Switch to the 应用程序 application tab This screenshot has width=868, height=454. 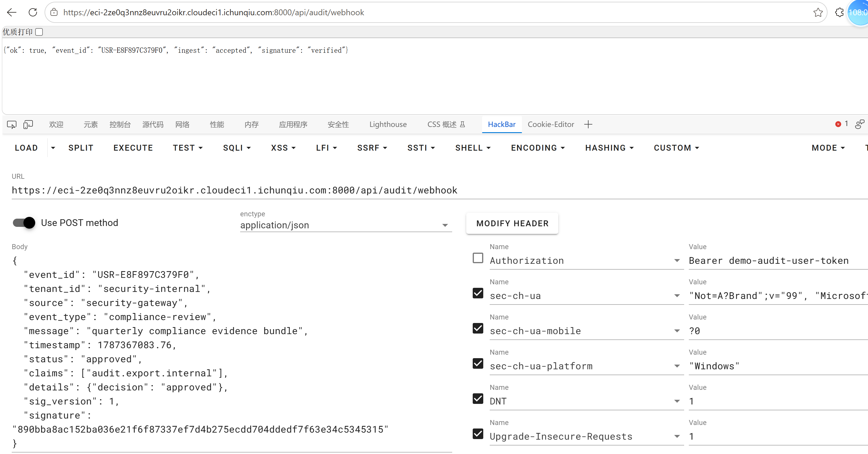coord(293,125)
